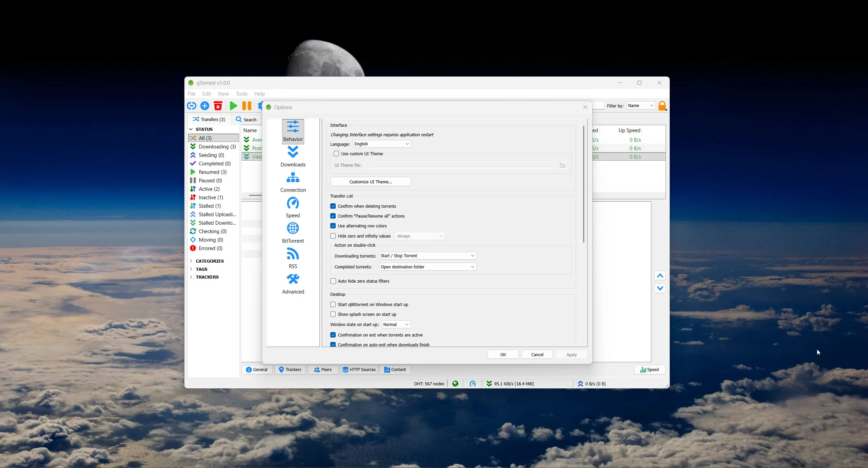868x468 pixels.
Task: Uncheck Confirm "Pause/Resume all" actions
Action: (x=333, y=216)
